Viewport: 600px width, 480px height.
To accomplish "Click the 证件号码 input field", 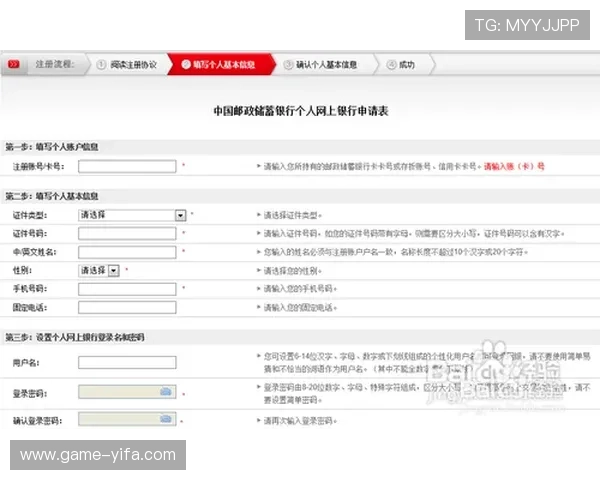I will click(x=127, y=233).
